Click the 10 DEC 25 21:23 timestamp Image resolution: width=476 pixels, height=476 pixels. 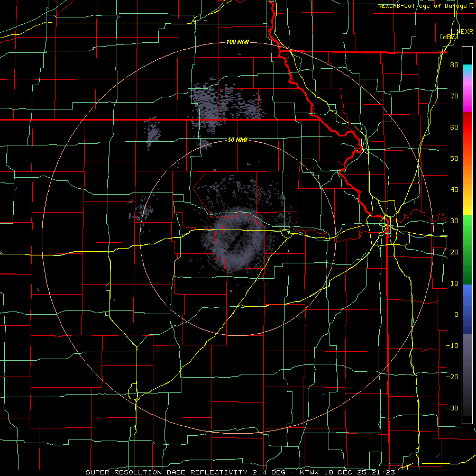[x=360, y=472]
